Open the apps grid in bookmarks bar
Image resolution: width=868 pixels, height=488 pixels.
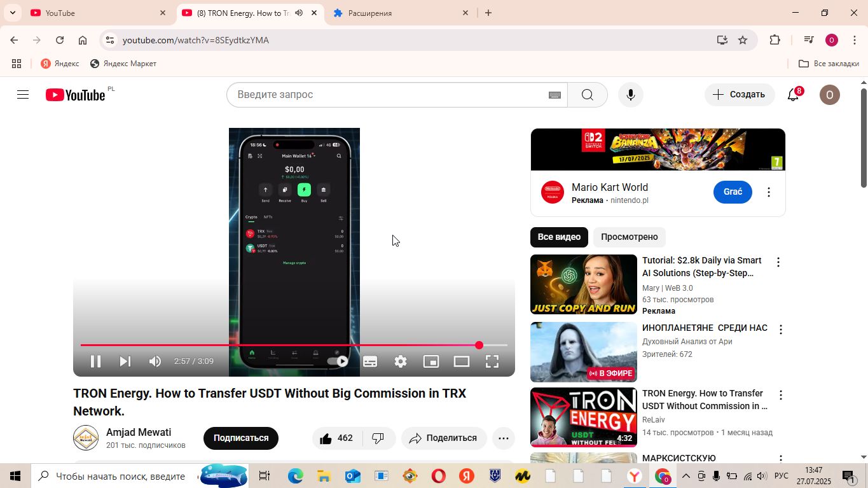coord(17,64)
